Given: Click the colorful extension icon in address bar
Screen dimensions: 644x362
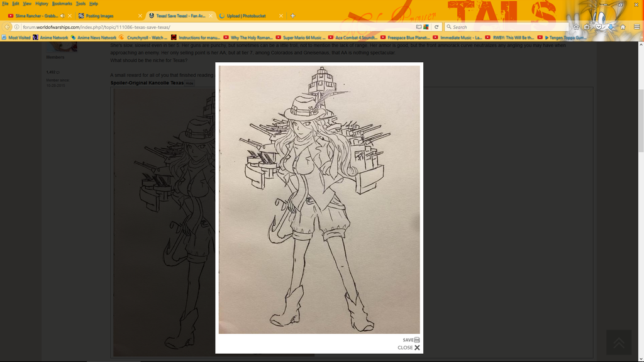Looking at the screenshot, I should click(x=426, y=27).
